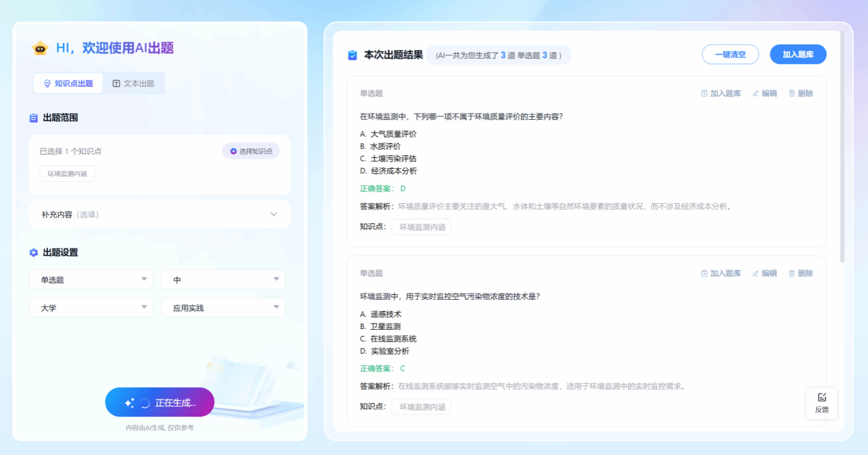The width and height of the screenshot is (868, 455).
Task: Click the robot mascot icon beside the welcome title
Action: [x=40, y=48]
